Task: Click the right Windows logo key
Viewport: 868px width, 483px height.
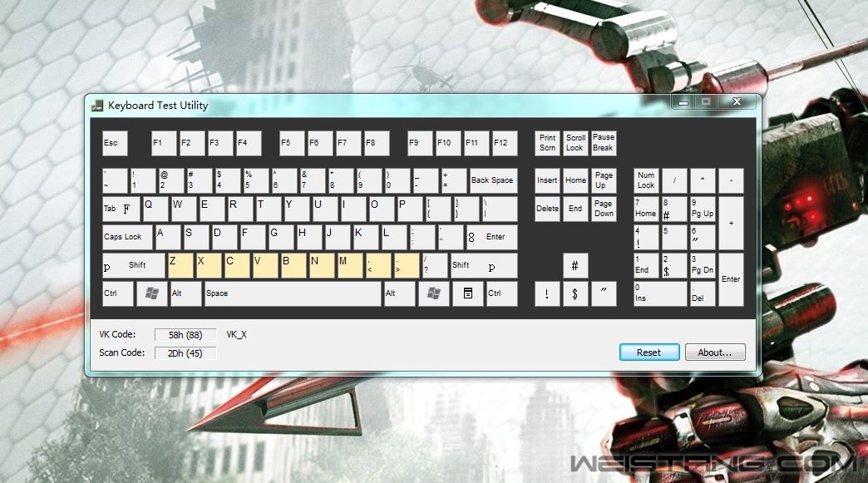Action: tap(434, 293)
